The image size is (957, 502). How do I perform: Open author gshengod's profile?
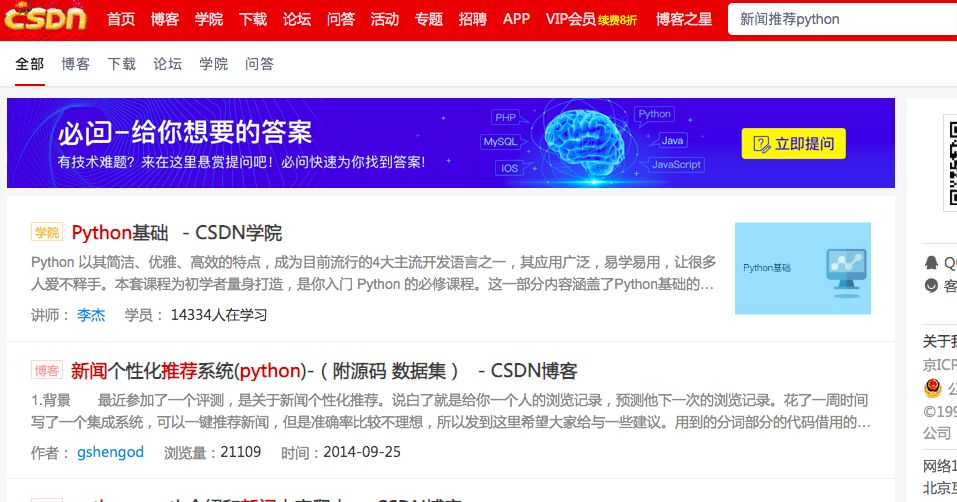pyautogui.click(x=110, y=452)
